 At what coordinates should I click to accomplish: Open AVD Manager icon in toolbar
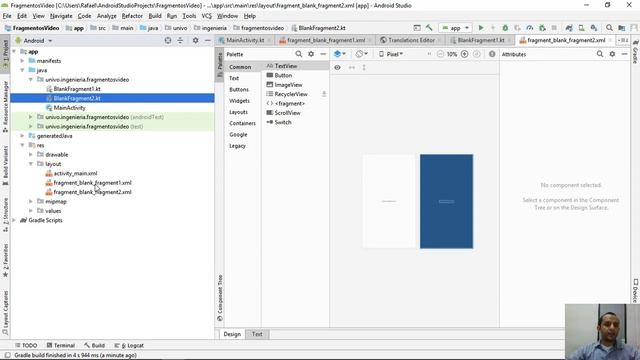[x=581, y=28]
